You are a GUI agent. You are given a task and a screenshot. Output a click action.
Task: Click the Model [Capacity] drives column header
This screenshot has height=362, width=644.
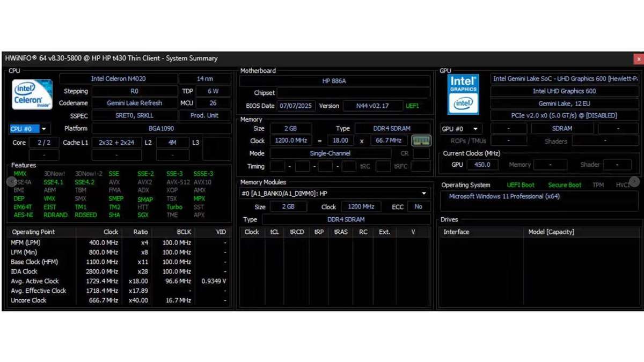pos(551,232)
